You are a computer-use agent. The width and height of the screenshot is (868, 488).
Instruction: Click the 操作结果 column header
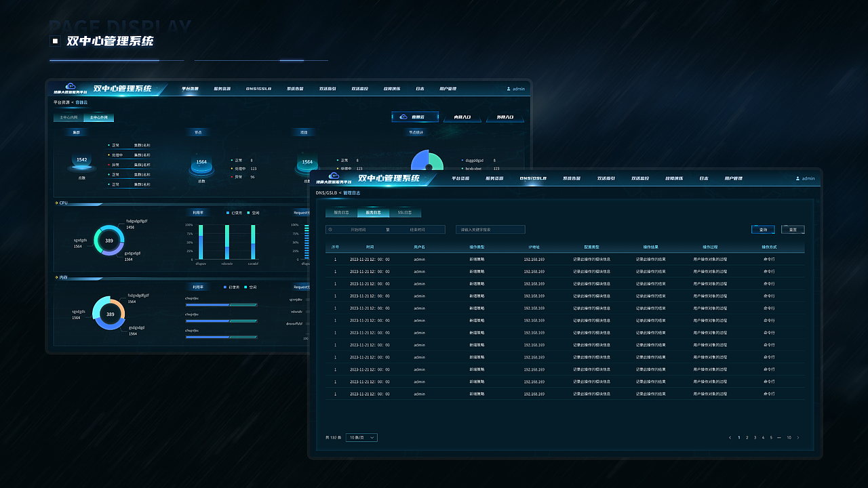coord(651,247)
